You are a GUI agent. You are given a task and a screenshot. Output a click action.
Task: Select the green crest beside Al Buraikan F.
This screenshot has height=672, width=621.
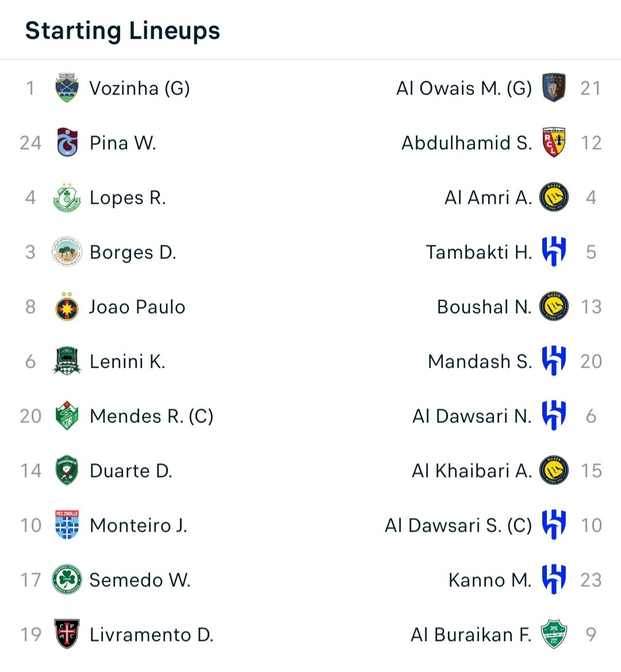(554, 634)
